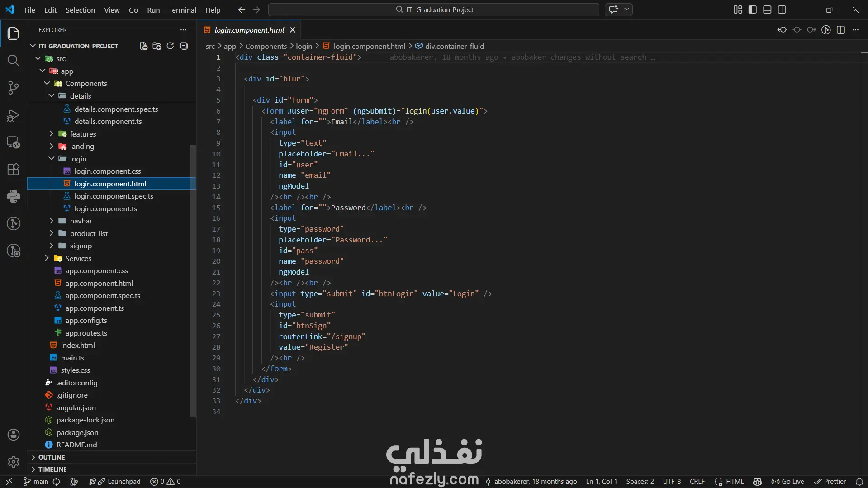Change line ending via CRLF
868x488 pixels.
697,482
